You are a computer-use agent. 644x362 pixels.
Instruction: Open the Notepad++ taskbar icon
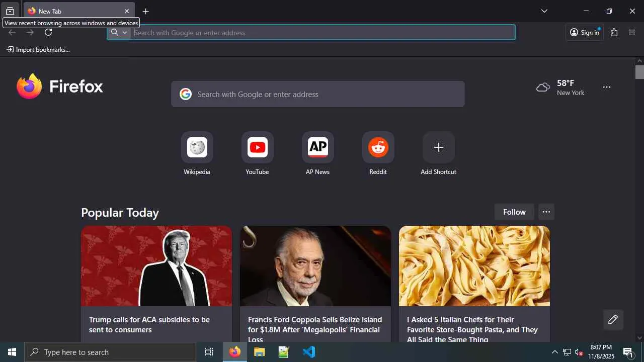(x=284, y=352)
